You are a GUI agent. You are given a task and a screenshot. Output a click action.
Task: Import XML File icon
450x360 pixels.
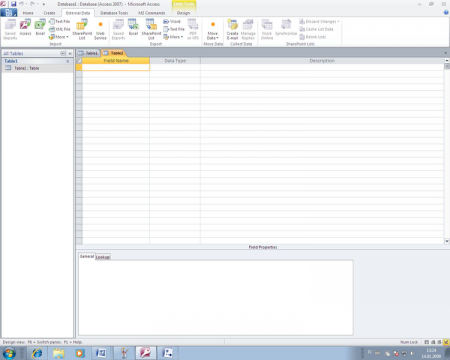(x=60, y=29)
